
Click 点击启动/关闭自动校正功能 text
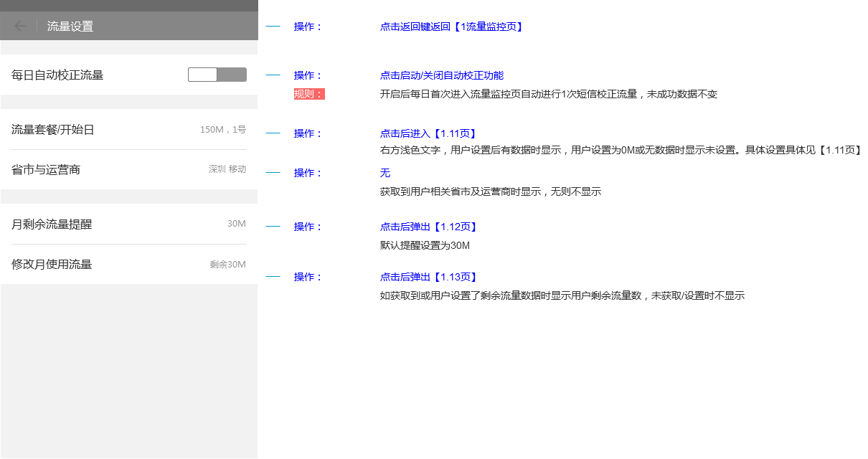tap(442, 75)
